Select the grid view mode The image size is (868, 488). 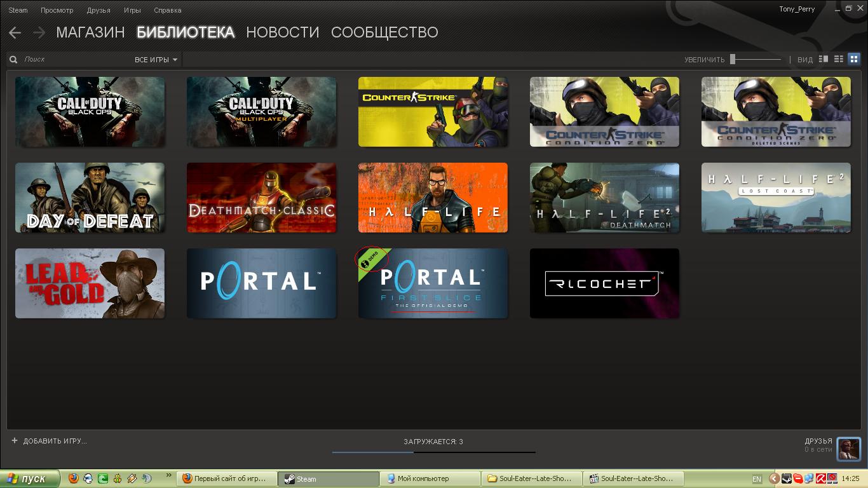pyautogui.click(x=854, y=59)
